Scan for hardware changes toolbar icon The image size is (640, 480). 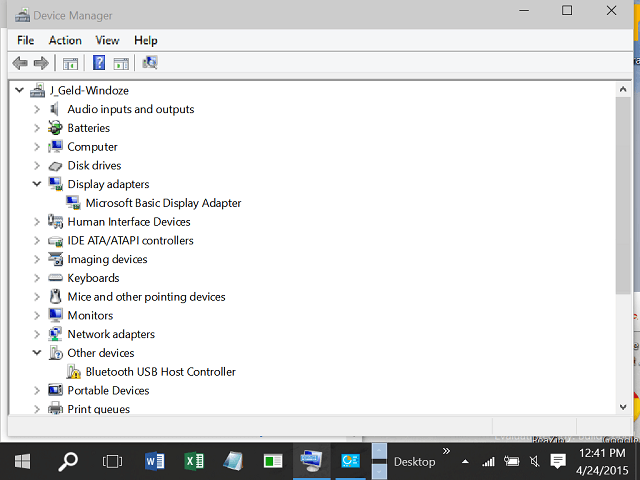coord(150,62)
